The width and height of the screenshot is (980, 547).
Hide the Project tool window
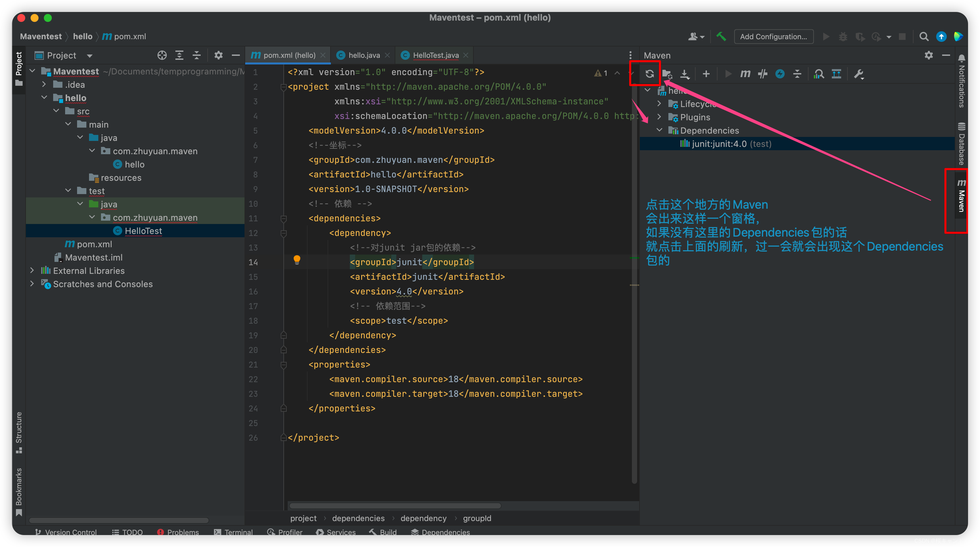[236, 55]
